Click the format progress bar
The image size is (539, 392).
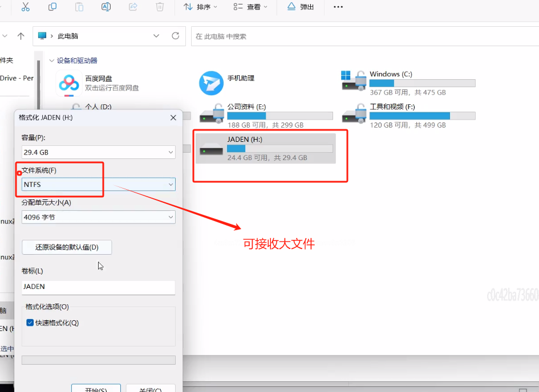[98, 360]
